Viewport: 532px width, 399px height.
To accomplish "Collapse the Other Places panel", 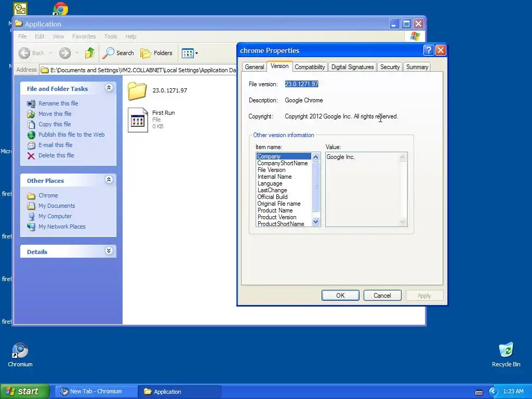I will pos(109,180).
